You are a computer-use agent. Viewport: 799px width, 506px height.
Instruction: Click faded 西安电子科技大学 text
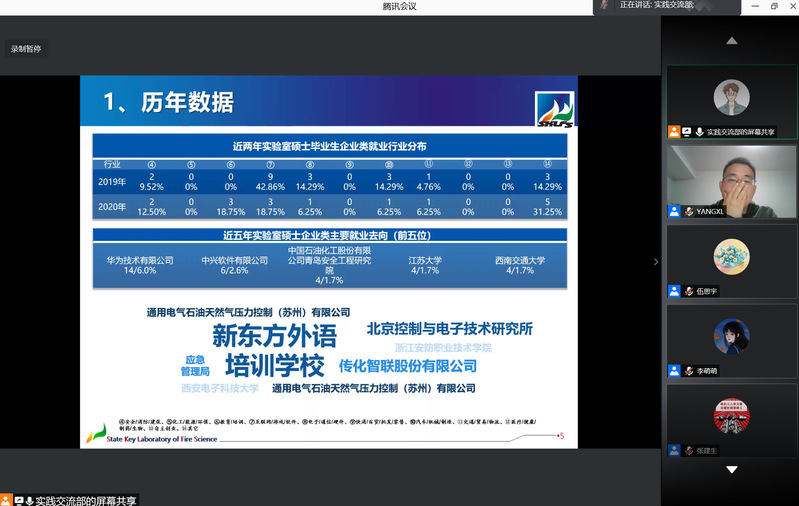(220, 388)
